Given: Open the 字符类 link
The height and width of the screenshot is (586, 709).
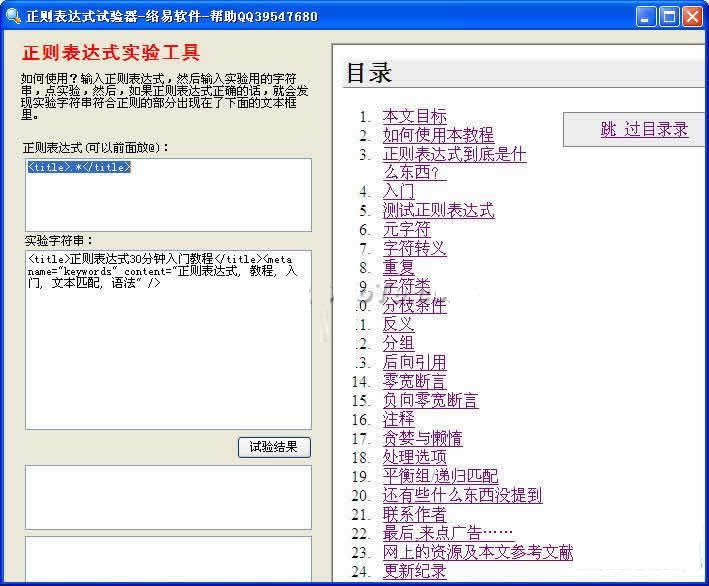Looking at the screenshot, I should click(406, 286).
